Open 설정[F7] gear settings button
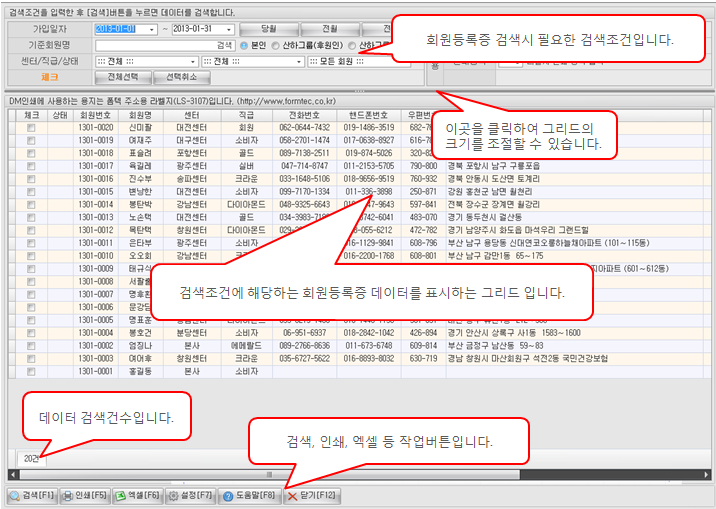This screenshot has height=509, width=716. click(x=190, y=495)
